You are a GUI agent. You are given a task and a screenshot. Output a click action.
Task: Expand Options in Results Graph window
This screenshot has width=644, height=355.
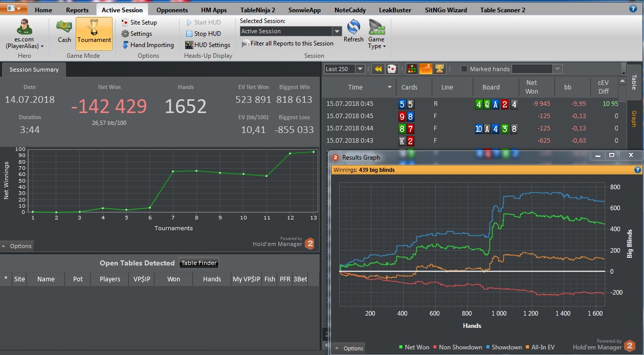tap(349, 348)
